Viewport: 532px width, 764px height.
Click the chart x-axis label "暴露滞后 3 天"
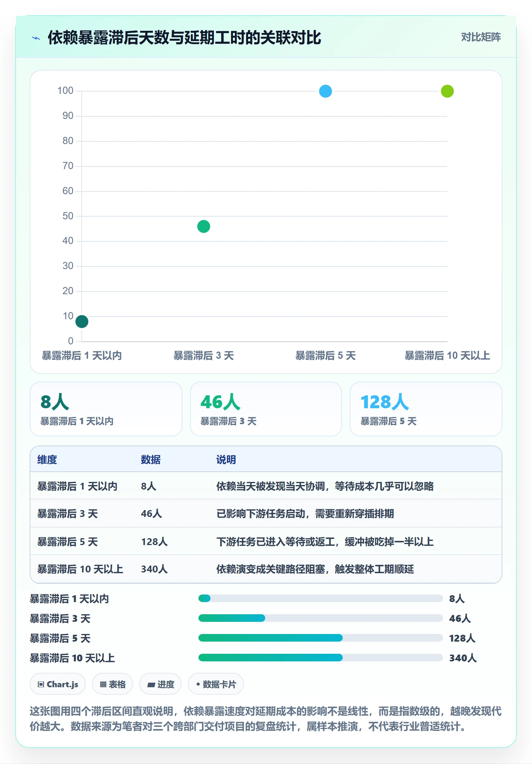(204, 356)
